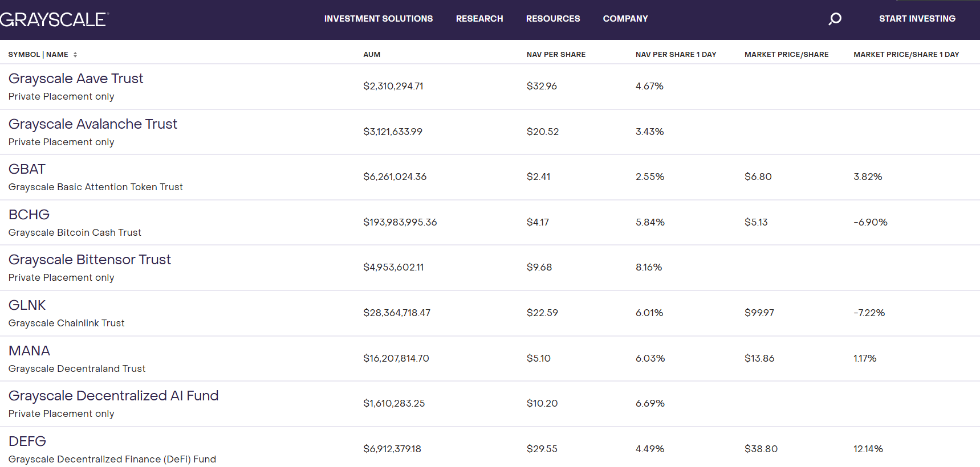The width and height of the screenshot is (980, 467).
Task: Open Investment Solutions menu
Action: 379,19
